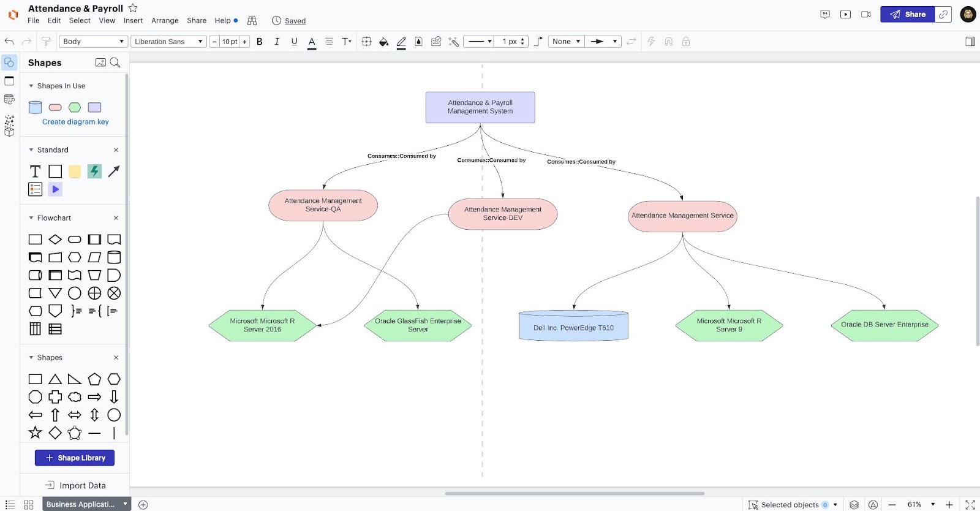Screen dimensions: 980x511
Task: Add a new page with plus icon
Action: tap(143, 505)
